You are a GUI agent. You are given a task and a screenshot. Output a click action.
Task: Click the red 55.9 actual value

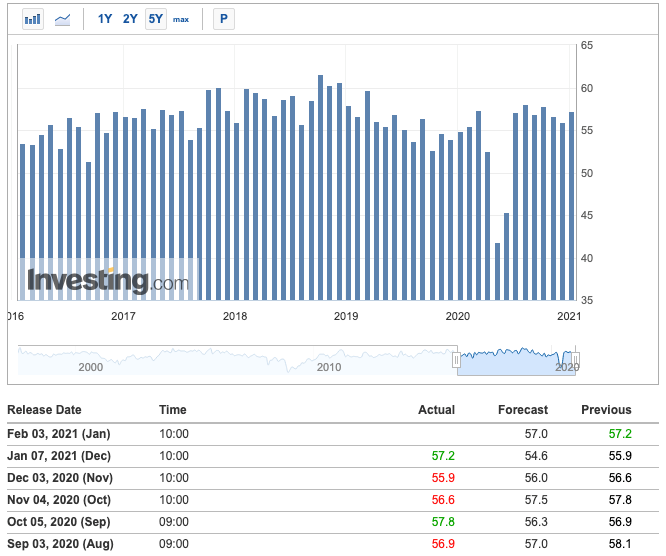443,478
